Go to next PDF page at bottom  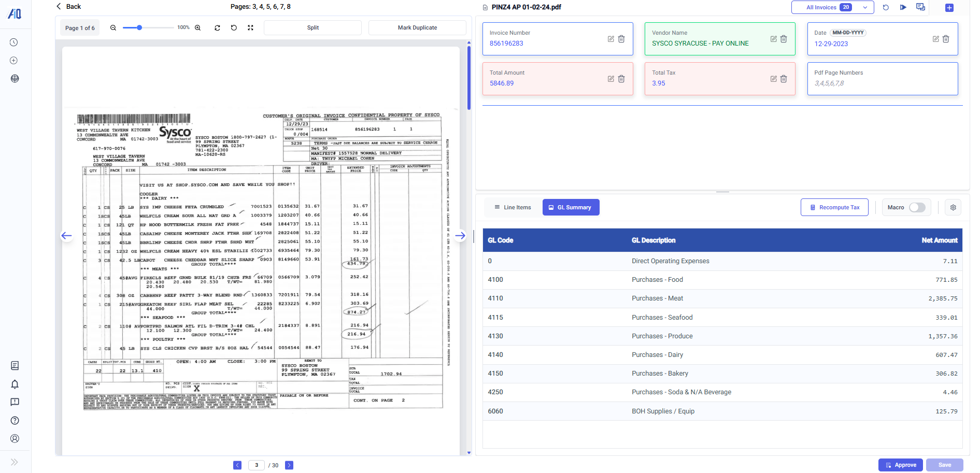click(289, 465)
